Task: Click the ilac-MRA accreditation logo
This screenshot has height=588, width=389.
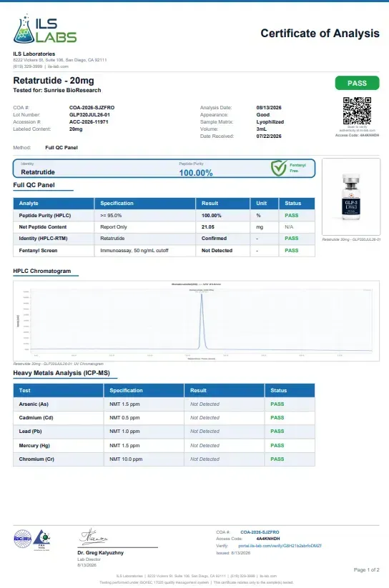Action: [23, 539]
